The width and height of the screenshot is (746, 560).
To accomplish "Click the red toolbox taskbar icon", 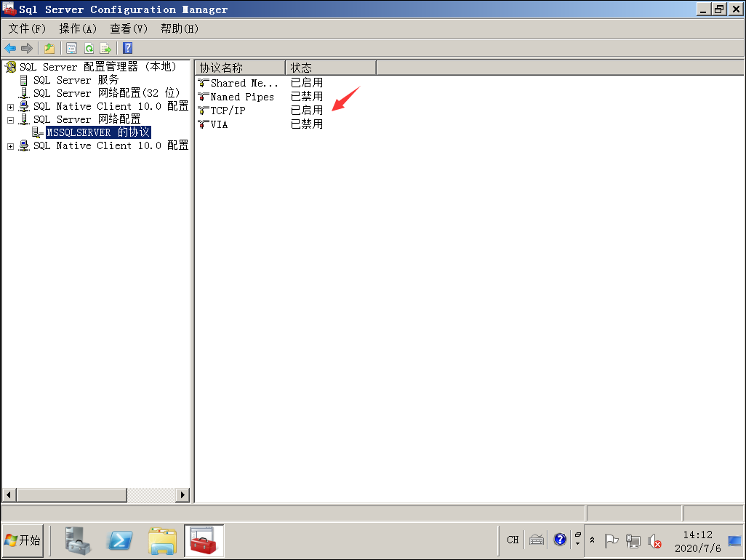I will (x=204, y=540).
